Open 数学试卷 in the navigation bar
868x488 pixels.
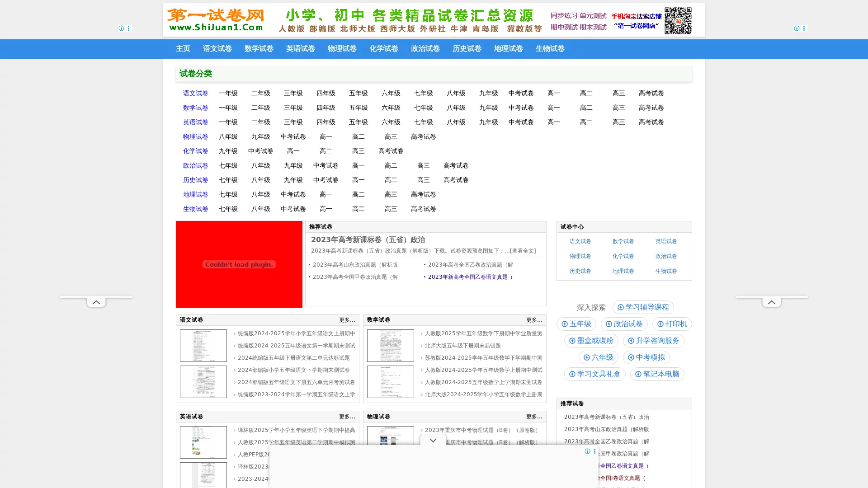(259, 49)
